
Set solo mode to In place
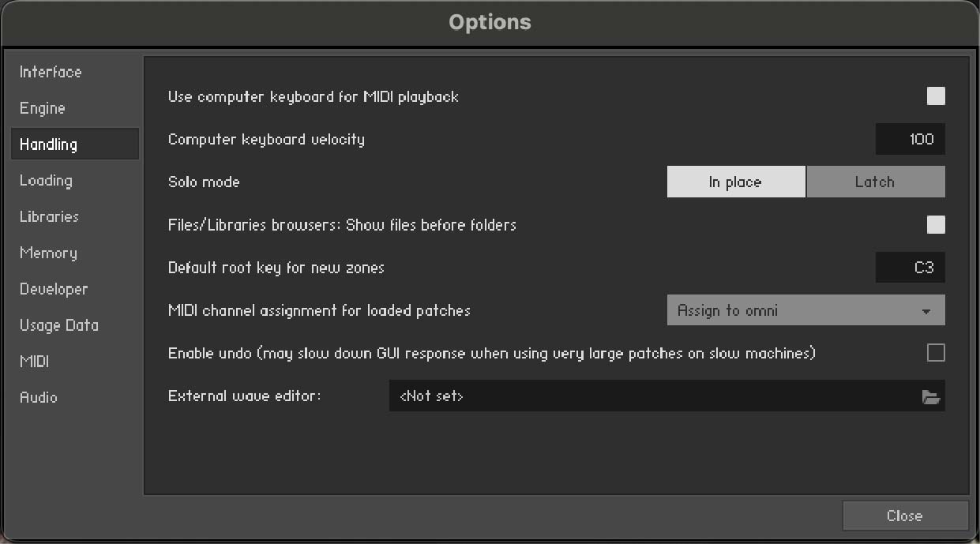click(735, 182)
